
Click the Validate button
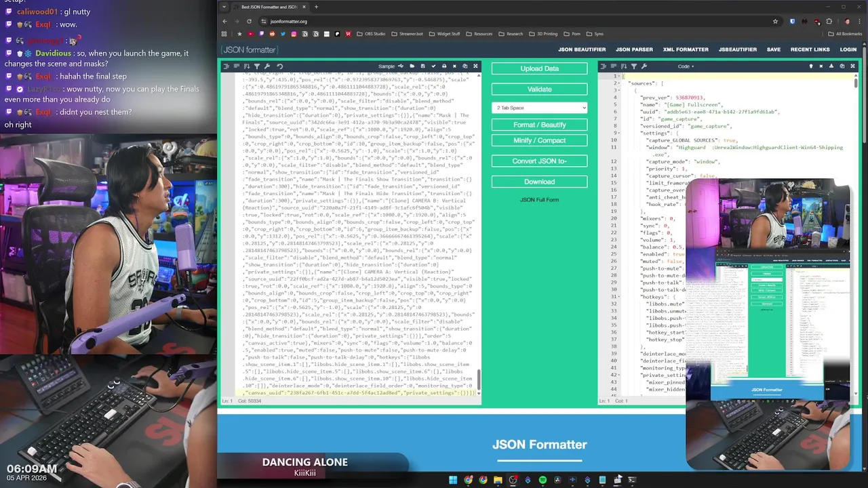pyautogui.click(x=539, y=89)
